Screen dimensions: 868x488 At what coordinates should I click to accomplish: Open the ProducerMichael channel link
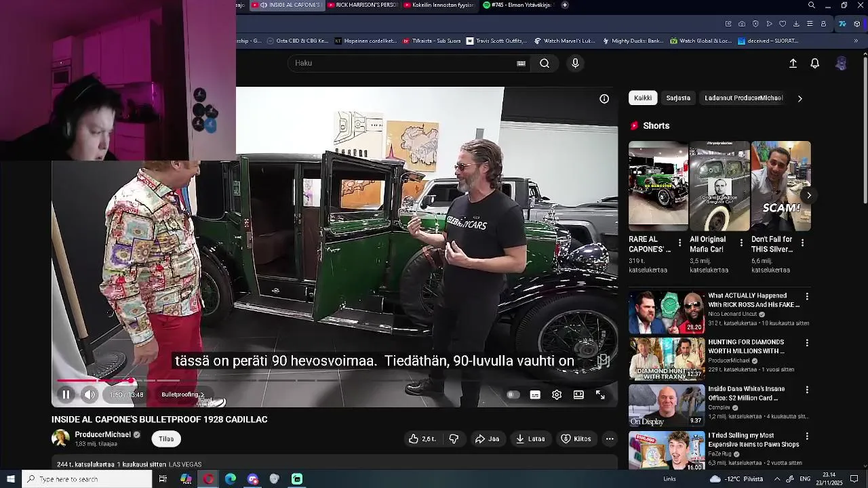tap(102, 434)
